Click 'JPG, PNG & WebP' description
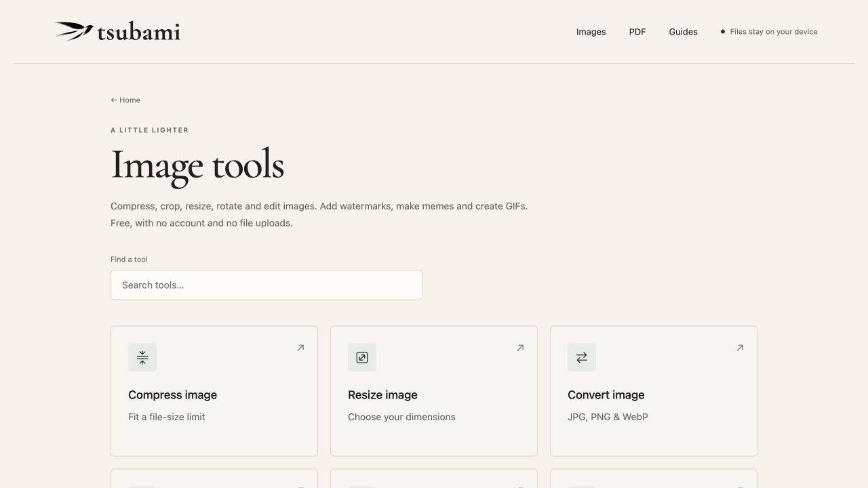 pos(608,417)
